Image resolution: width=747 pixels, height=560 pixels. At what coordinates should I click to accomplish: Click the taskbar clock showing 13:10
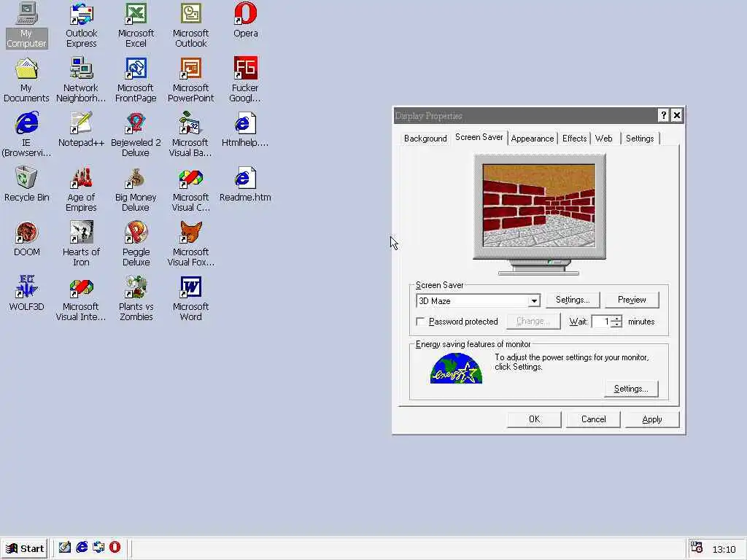tap(724, 550)
